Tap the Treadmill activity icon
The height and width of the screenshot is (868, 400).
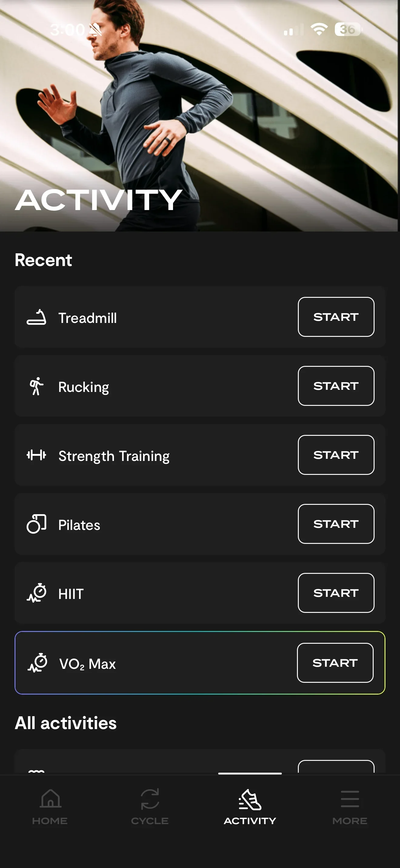pyautogui.click(x=36, y=317)
